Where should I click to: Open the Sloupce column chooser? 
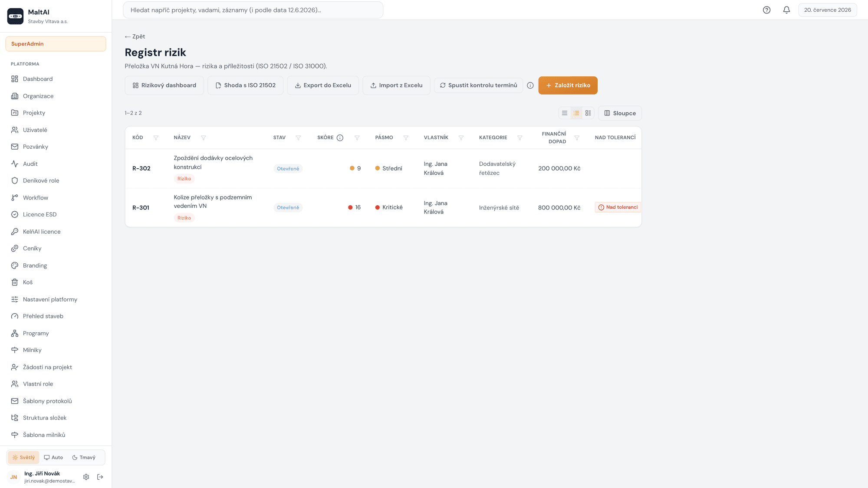click(x=620, y=113)
